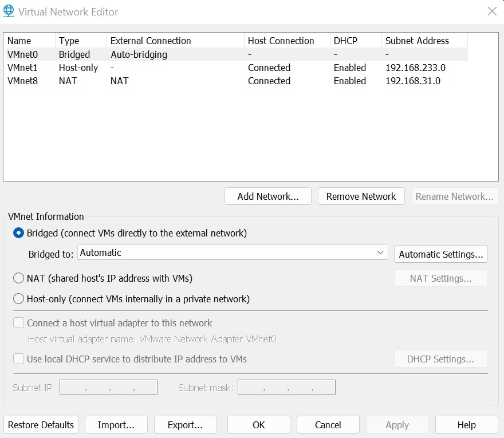The width and height of the screenshot is (504, 438).
Task: Select the Bridged radio button
Action: pyautogui.click(x=19, y=233)
